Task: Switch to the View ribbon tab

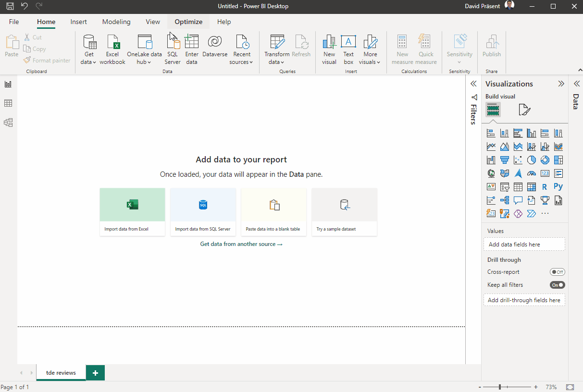Action: (153, 22)
